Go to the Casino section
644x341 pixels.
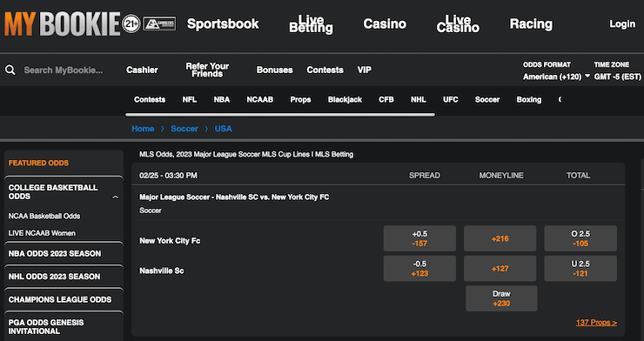(x=385, y=23)
